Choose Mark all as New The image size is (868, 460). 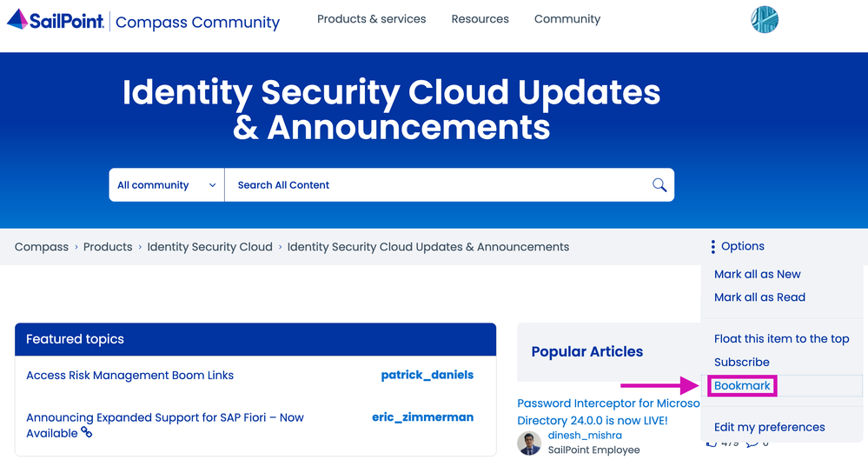pyautogui.click(x=757, y=274)
